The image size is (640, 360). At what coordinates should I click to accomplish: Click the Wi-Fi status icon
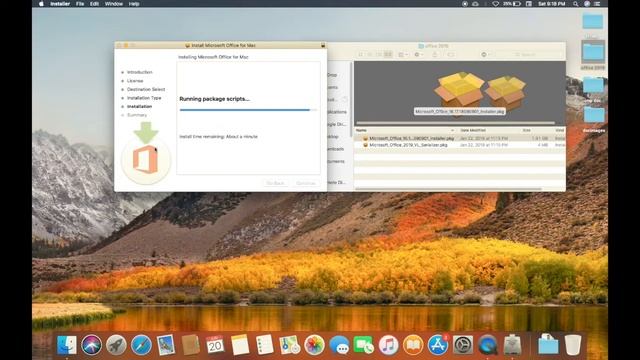[x=495, y=4]
